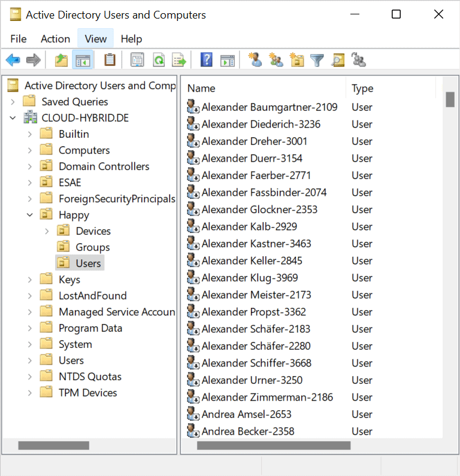This screenshot has width=460, height=476.
Task: Click the Up one level folder icon
Action: pyautogui.click(x=61, y=60)
